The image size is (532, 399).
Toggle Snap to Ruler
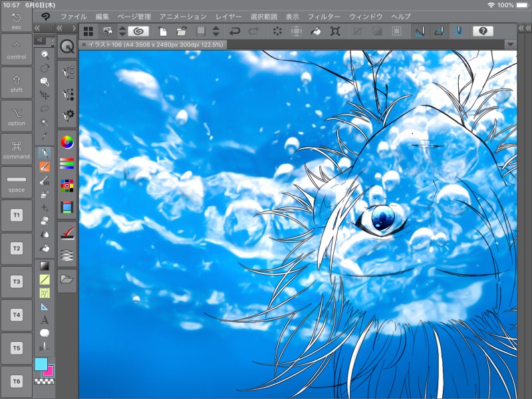pos(420,31)
